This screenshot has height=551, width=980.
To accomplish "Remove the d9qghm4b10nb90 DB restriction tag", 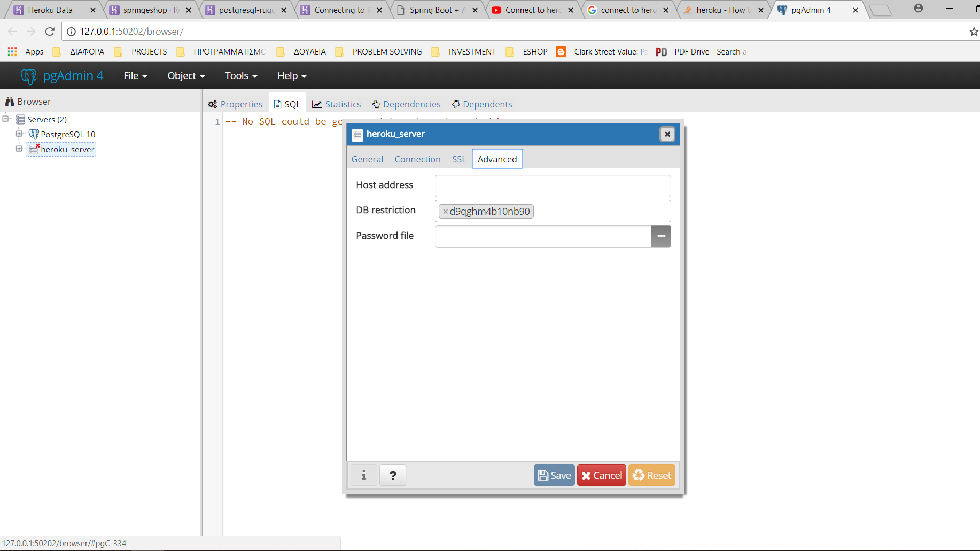I will [x=445, y=212].
